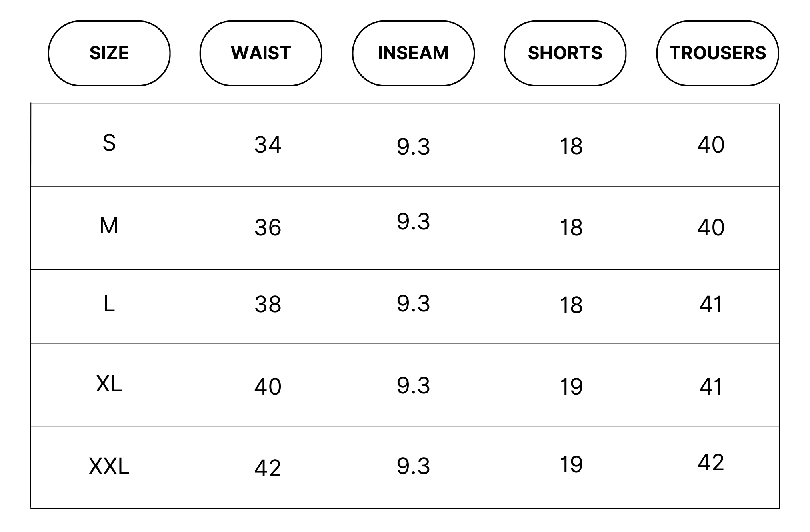810x532 pixels.
Task: Click the waist value in the XXL row
Action: pos(268,468)
